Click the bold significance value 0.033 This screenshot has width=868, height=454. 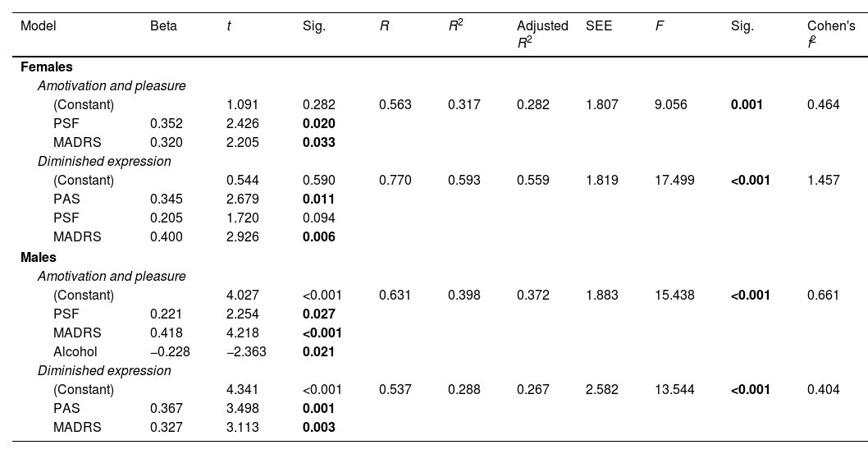pyautogui.click(x=318, y=143)
